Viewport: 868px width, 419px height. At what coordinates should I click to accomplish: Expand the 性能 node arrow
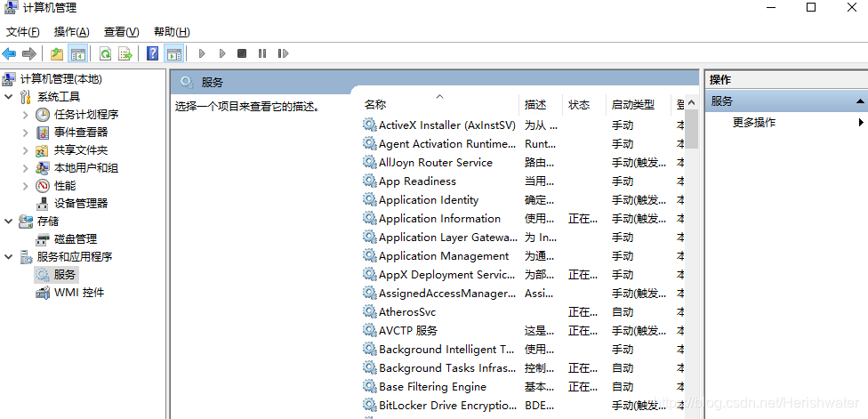click(26, 186)
